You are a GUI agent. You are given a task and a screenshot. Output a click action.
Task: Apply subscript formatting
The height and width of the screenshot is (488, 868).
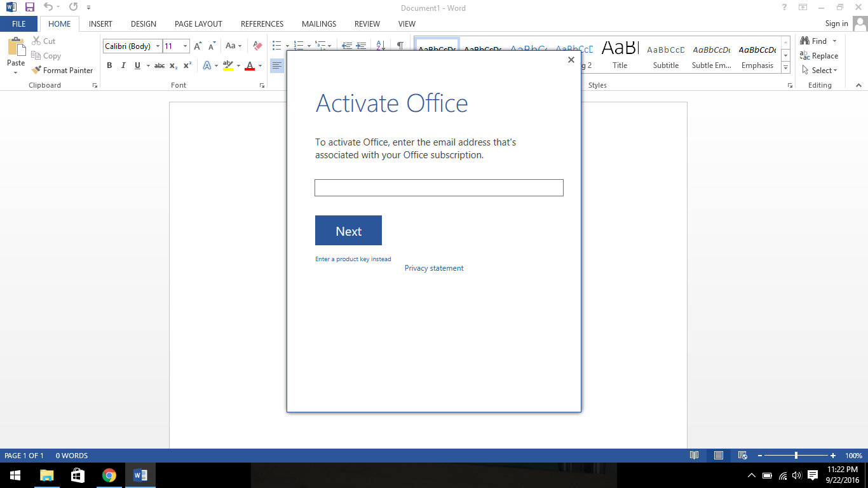point(173,65)
